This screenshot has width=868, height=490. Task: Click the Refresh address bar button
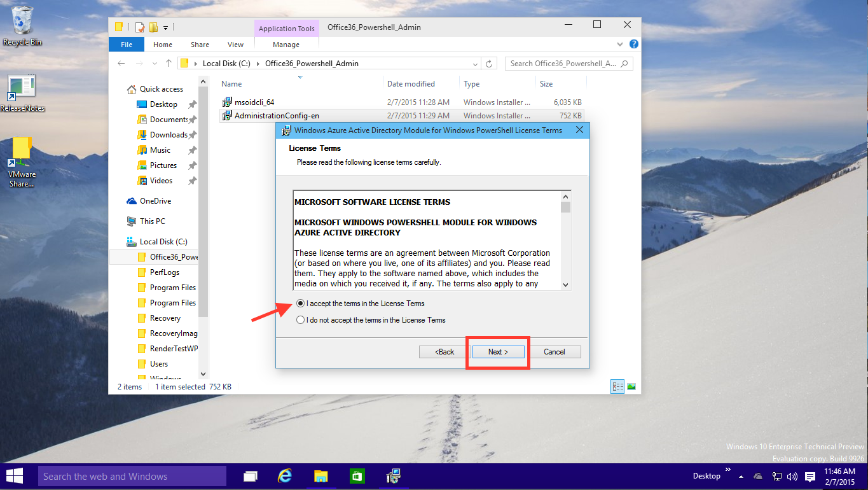[x=489, y=64]
